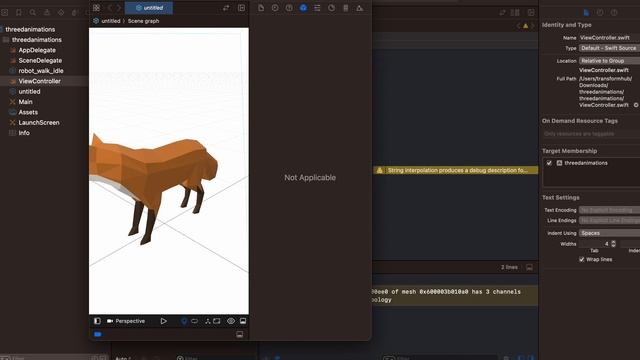The width and height of the screenshot is (640, 360).
Task: Toggle the eye display options in scene toolbar
Action: tap(231, 321)
